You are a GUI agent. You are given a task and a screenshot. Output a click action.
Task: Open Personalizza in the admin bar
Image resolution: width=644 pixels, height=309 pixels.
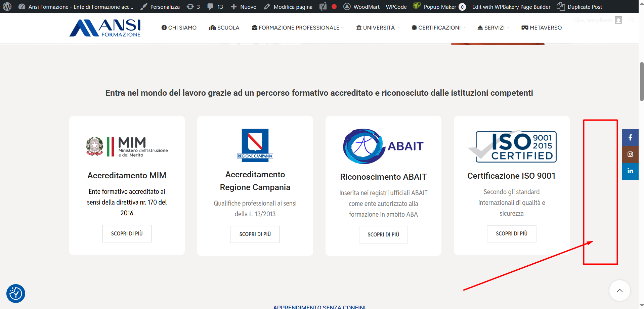point(160,7)
